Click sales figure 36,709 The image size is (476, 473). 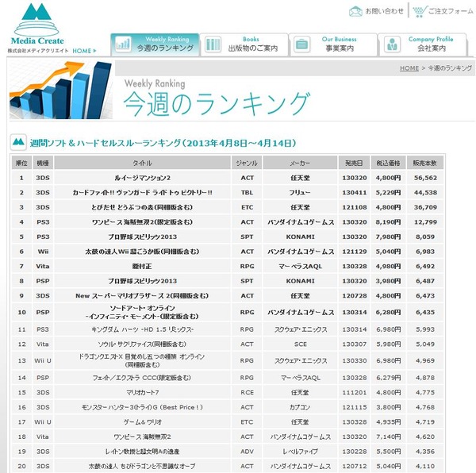425,207
